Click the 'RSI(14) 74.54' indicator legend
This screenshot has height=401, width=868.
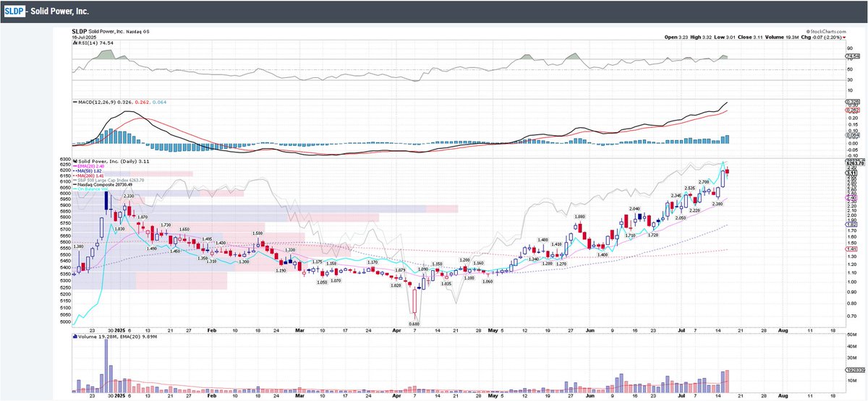[x=94, y=43]
